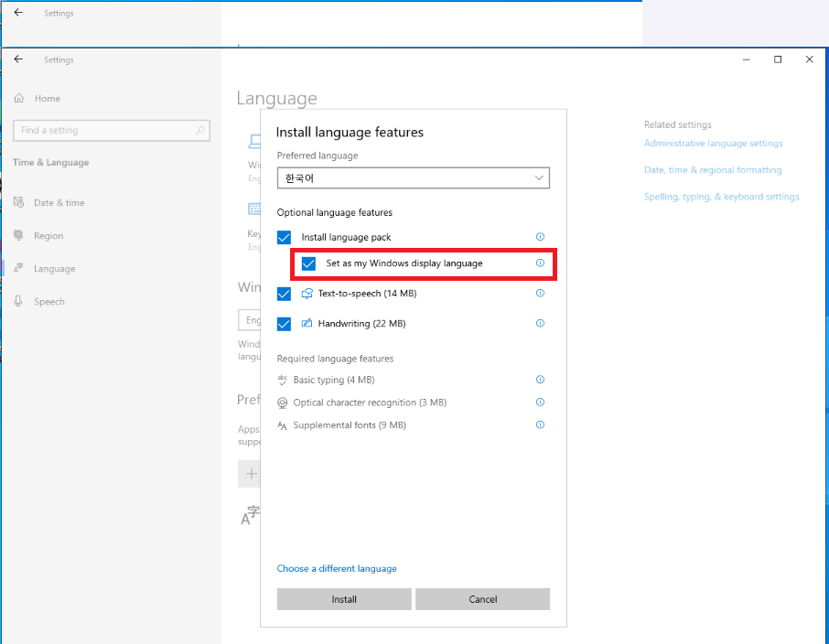Image resolution: width=829 pixels, height=644 pixels.
Task: Click the Handwriting pen icon
Action: point(307,323)
